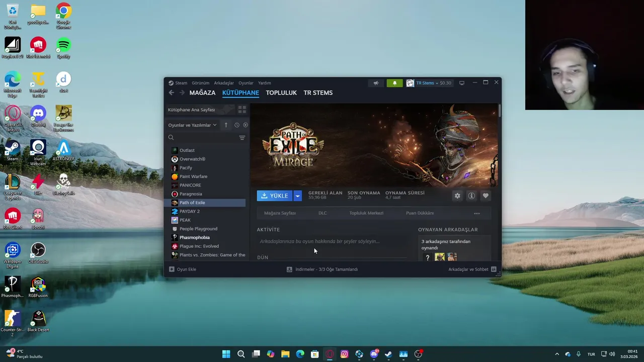Image resolution: width=644 pixels, height=362 pixels.
Task: Open File Explorer from taskbar
Action: click(x=285, y=354)
